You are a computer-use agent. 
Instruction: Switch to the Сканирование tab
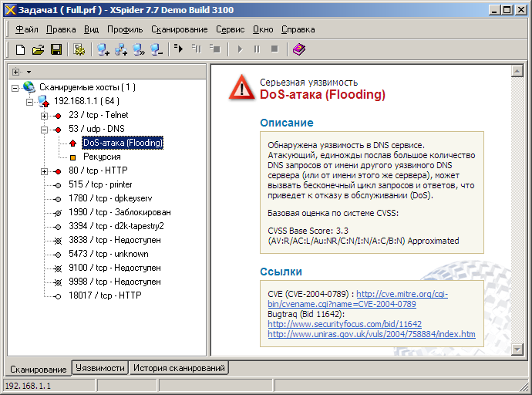[x=38, y=369]
